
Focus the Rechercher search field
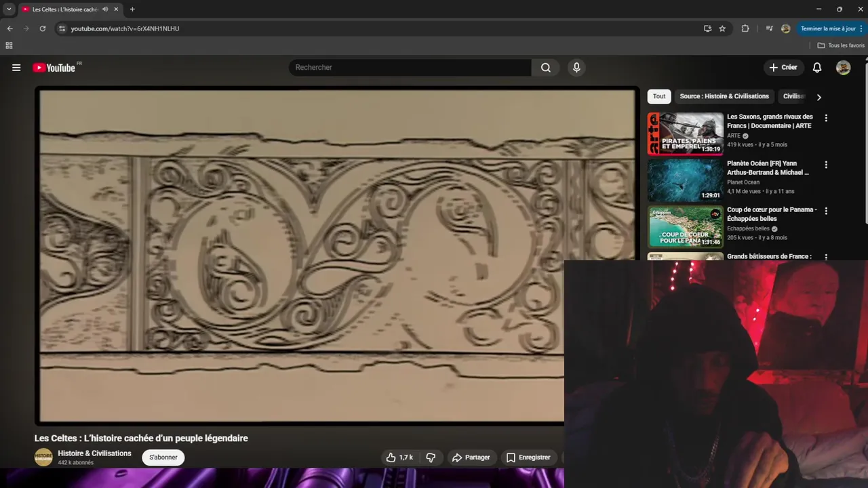click(x=410, y=68)
